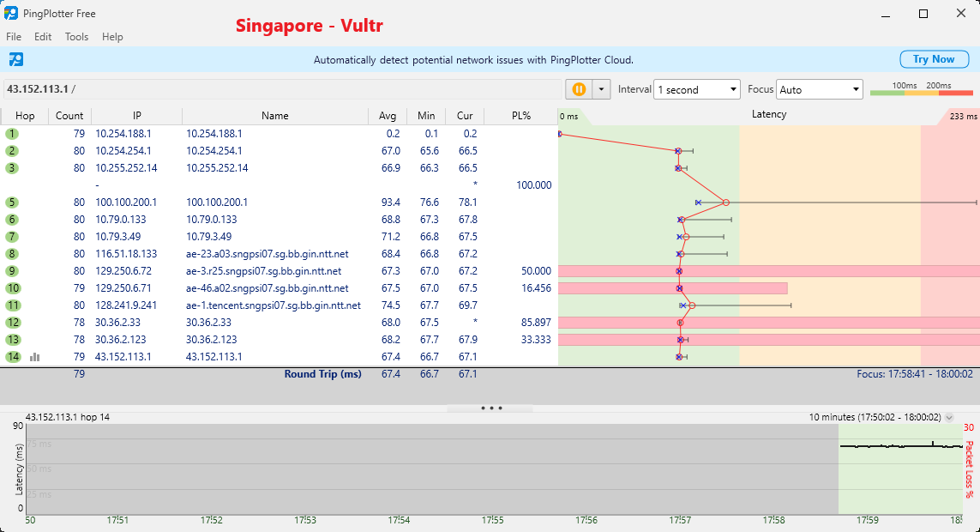Viewport: 980px width, 532px height.
Task: Click the PL% column header
Action: (x=521, y=116)
